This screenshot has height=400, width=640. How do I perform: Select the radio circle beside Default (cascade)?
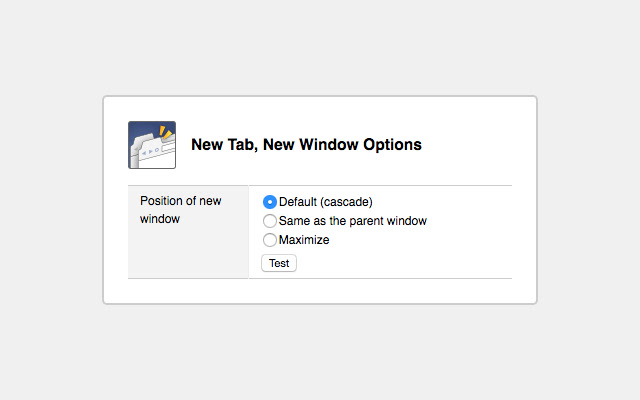click(x=270, y=202)
